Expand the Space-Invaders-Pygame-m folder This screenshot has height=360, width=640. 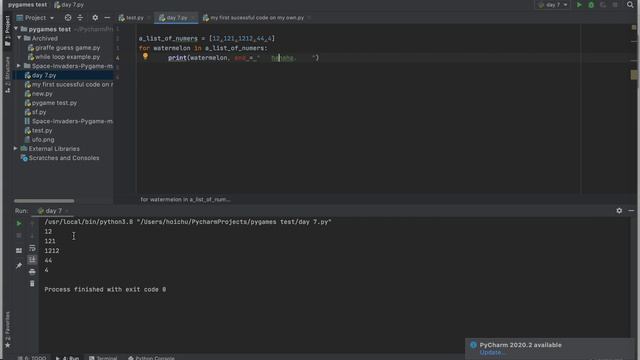[x=19, y=66]
